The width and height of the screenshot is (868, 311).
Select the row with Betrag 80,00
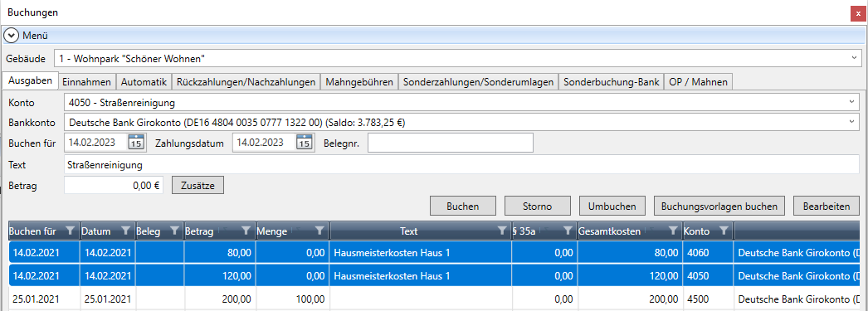[434, 253]
